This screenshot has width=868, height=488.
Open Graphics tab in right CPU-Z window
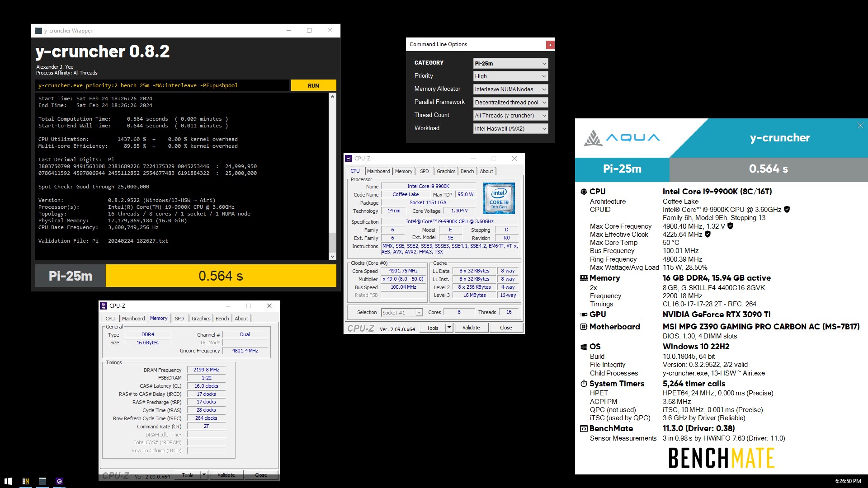[446, 171]
